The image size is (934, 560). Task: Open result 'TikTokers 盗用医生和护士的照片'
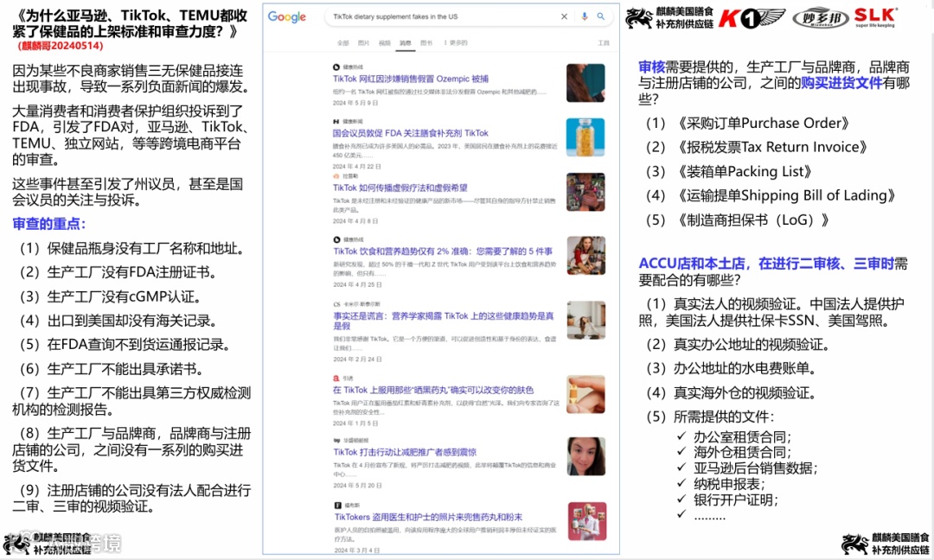point(428,517)
